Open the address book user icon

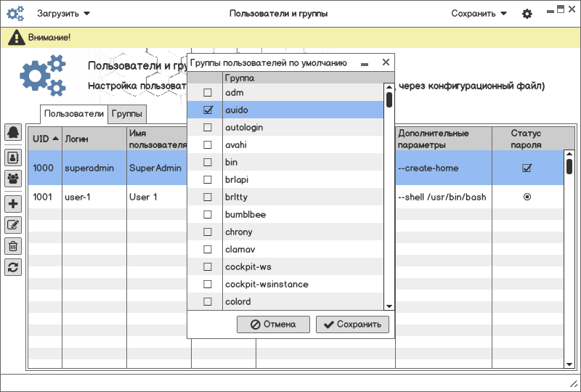click(x=13, y=156)
